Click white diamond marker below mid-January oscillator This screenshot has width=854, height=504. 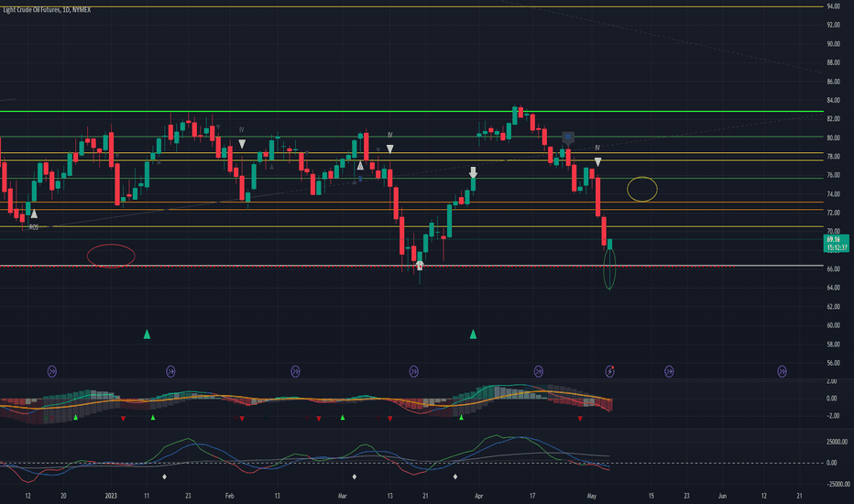pos(165,477)
